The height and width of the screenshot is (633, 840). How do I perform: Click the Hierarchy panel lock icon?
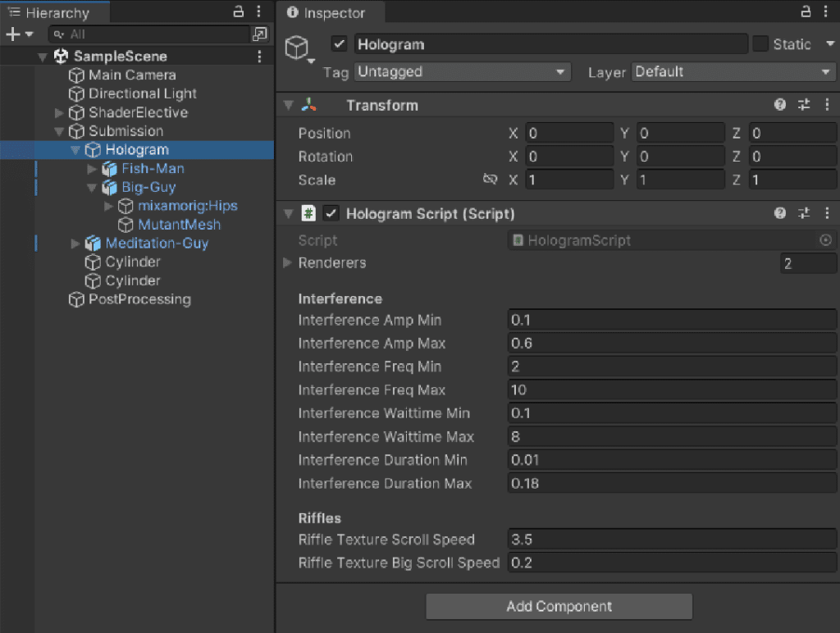click(x=239, y=11)
